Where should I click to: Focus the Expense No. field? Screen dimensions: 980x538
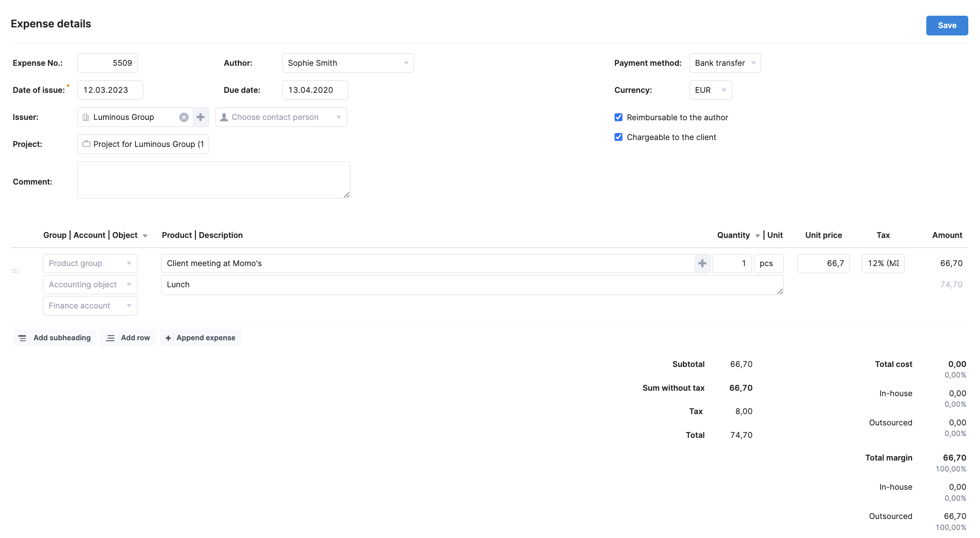click(108, 63)
